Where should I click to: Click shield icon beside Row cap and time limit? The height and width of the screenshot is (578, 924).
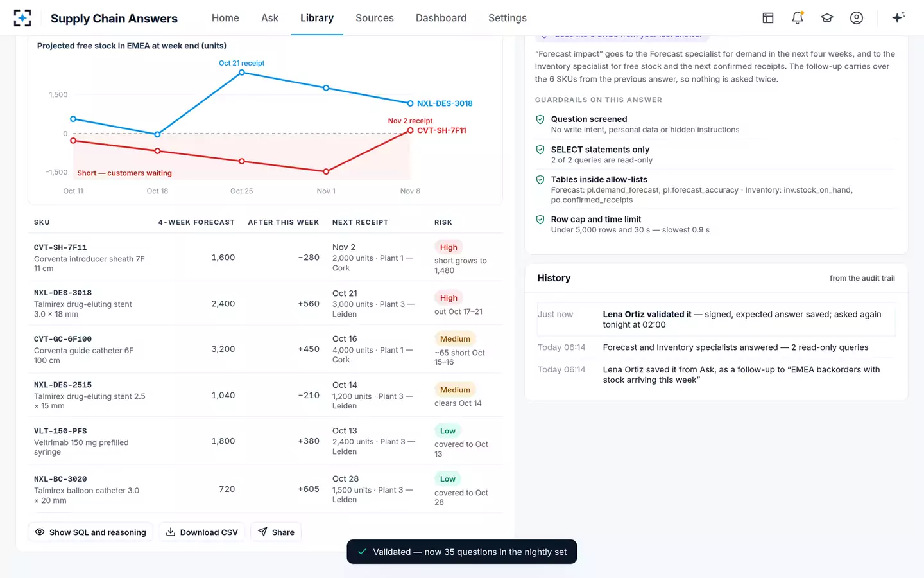coord(540,220)
